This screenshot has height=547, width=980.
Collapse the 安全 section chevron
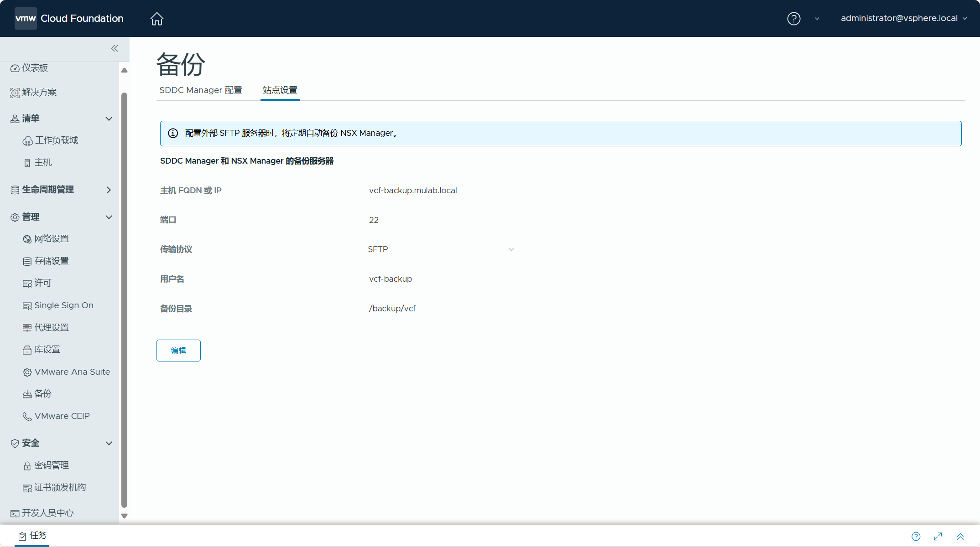point(109,443)
